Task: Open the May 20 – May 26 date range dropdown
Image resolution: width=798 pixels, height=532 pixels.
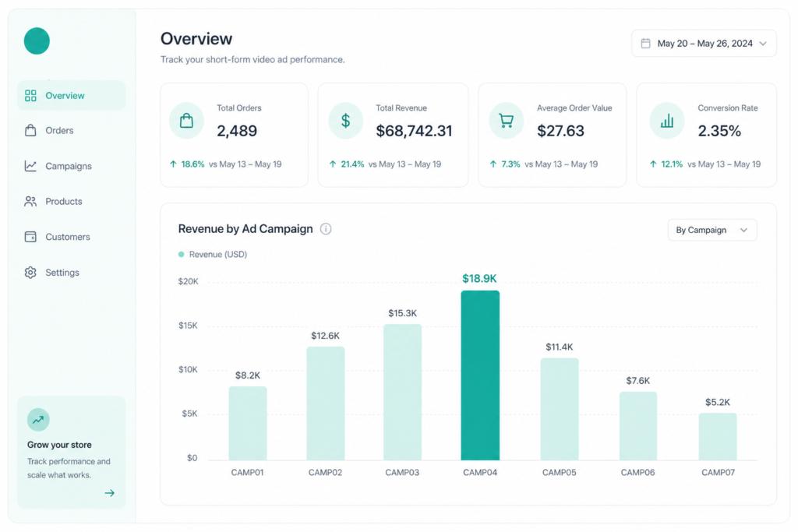Action: pos(704,44)
